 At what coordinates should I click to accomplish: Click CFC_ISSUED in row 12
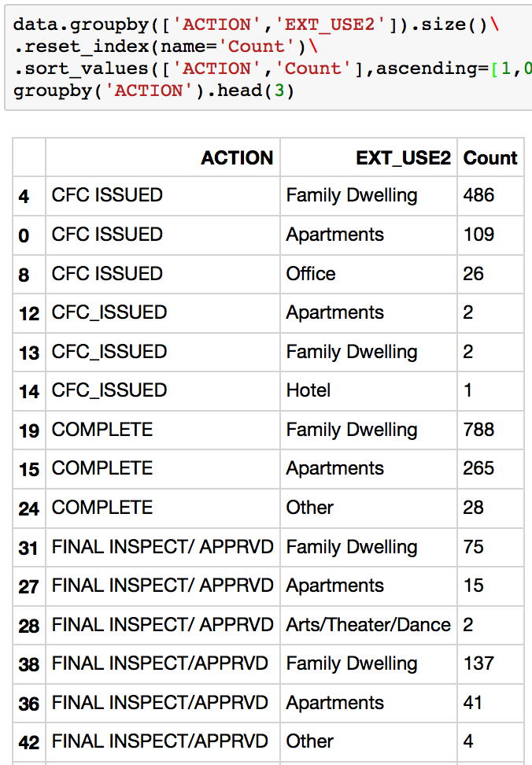point(109,312)
